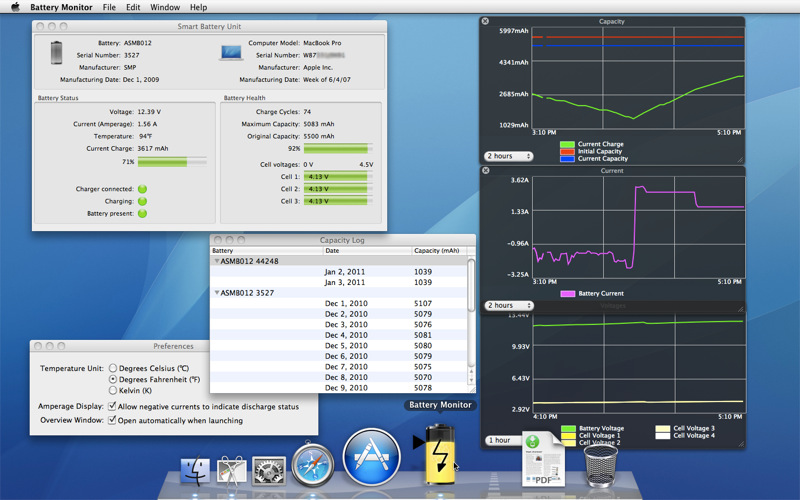Toggle allow negative currents checkbox
Screen dimensions: 800x500
112,406
